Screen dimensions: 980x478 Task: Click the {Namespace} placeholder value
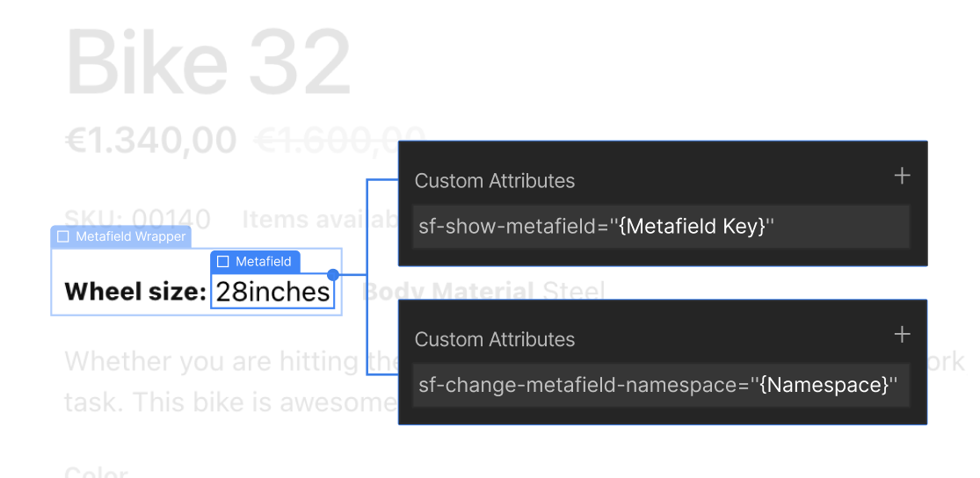coord(824,385)
